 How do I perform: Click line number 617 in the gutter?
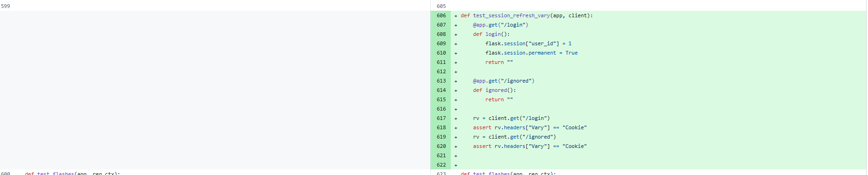click(x=441, y=118)
